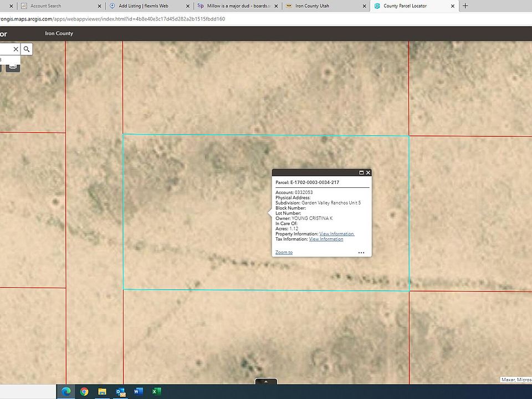Switch to the Account Search tab
This screenshot has height=399, width=532.
[x=61, y=6]
